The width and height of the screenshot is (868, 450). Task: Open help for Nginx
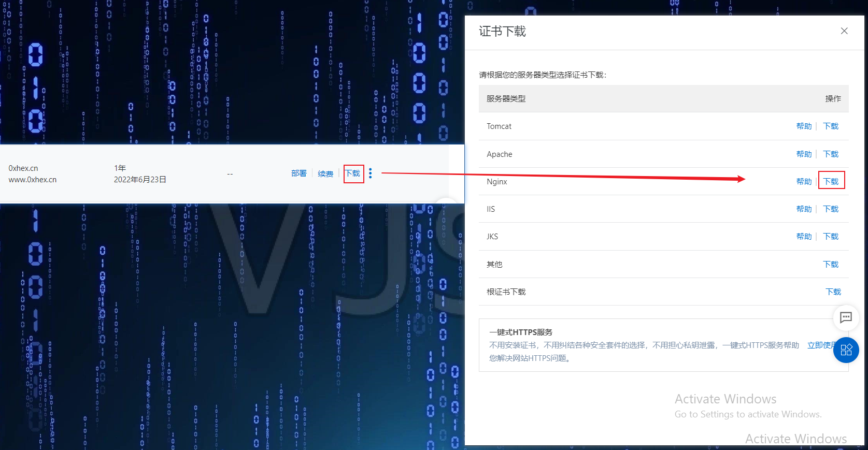[x=804, y=182]
